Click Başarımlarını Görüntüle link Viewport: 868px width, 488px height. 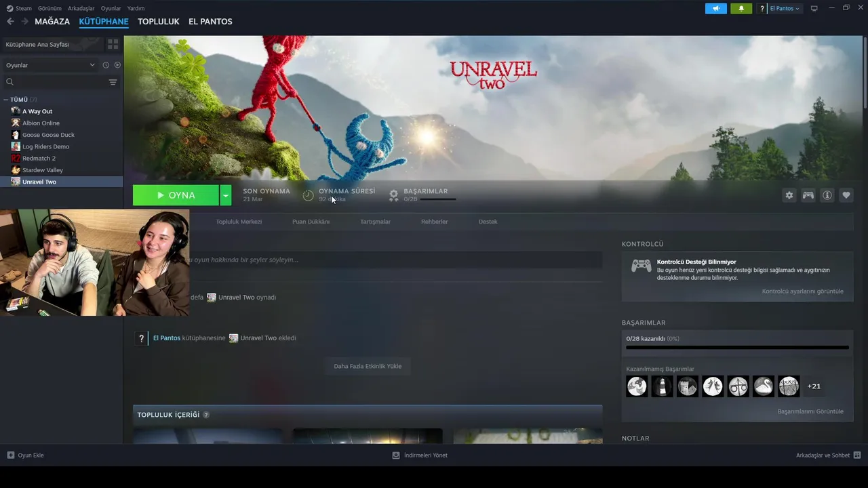click(x=810, y=411)
